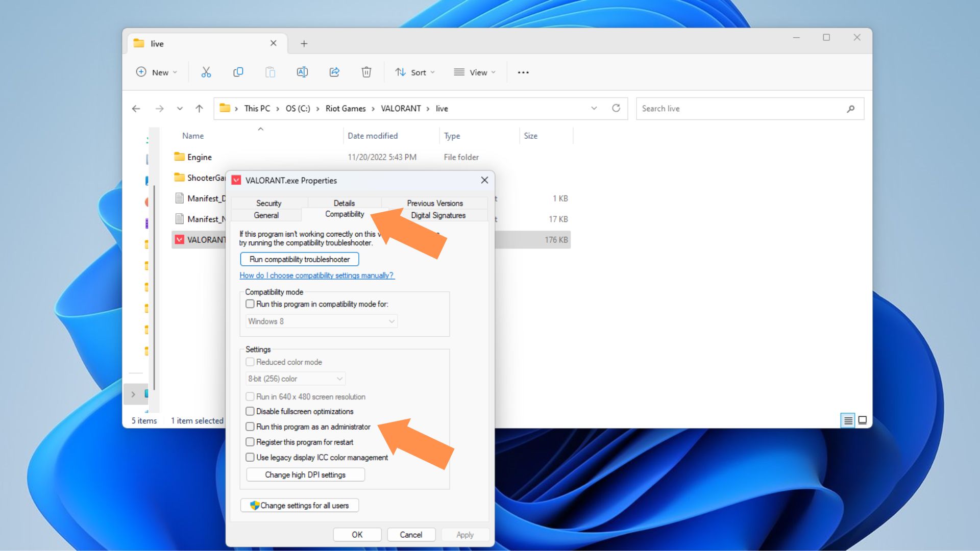Click the VALORANT.exe Properties title icon
This screenshot has height=551, width=980.
coord(236,180)
